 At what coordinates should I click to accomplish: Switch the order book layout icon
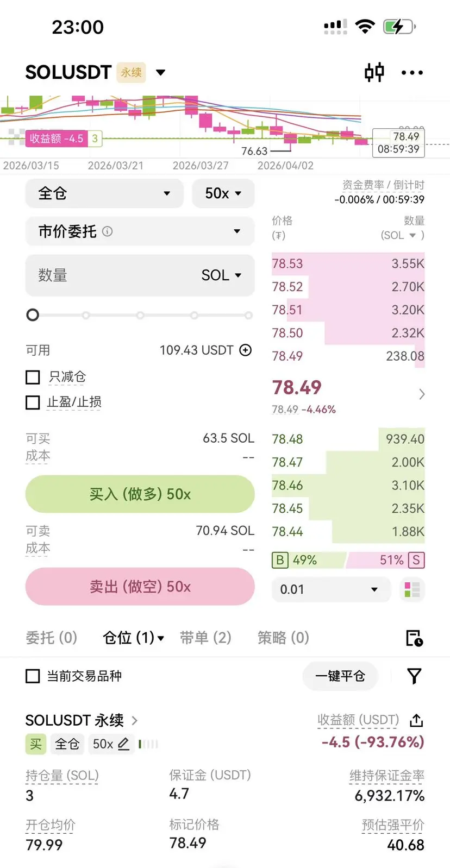[x=412, y=590]
